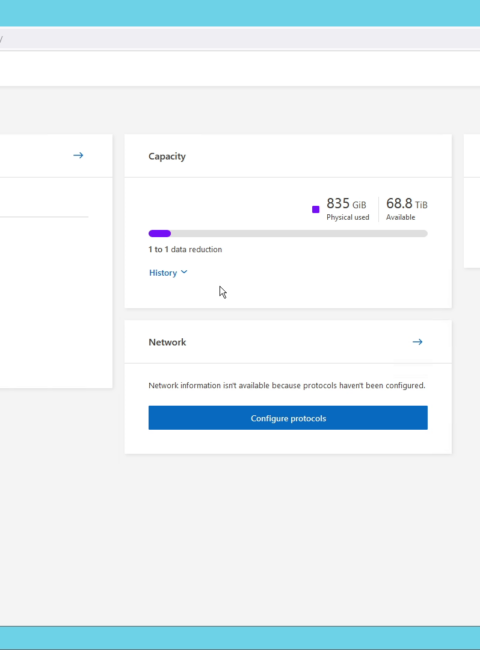Expand the History chevron in Capacity

pyautogui.click(x=184, y=272)
